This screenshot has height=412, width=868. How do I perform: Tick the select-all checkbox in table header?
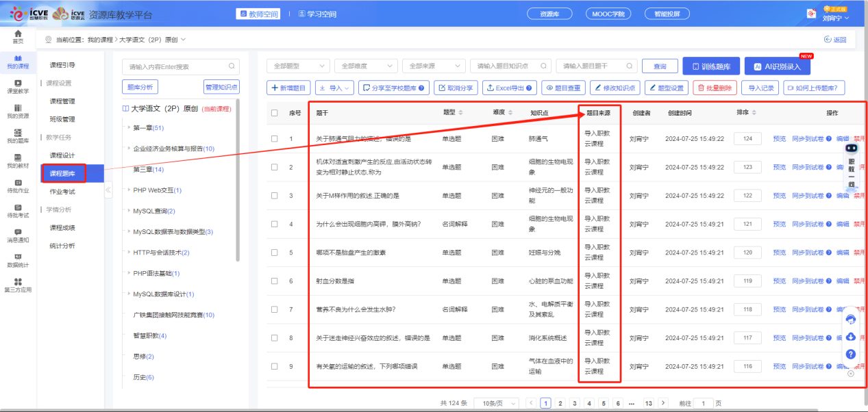point(275,113)
